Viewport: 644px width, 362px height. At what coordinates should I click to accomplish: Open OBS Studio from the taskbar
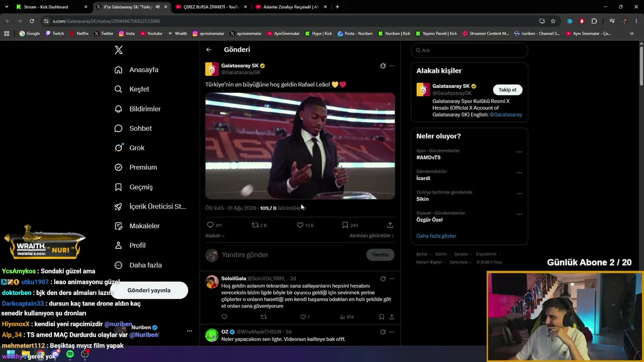85,354
